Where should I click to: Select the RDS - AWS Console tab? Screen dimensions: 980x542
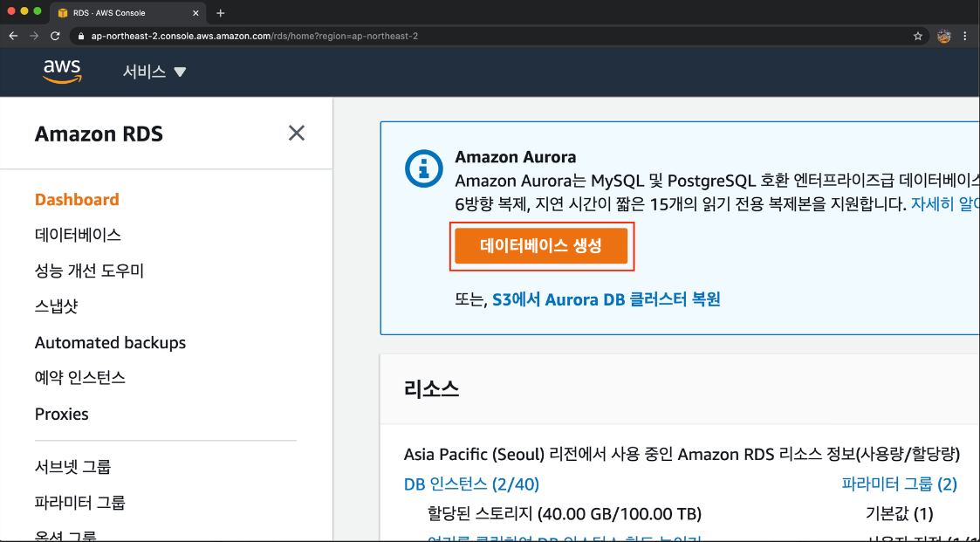(x=128, y=13)
